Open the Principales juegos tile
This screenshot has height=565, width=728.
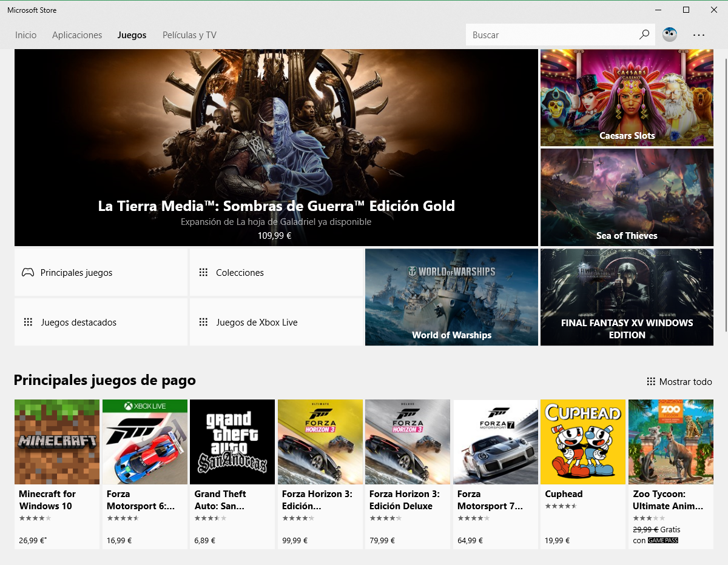click(101, 272)
